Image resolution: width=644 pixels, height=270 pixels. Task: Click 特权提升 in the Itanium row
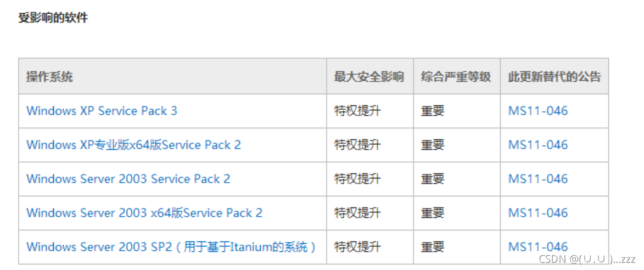[x=357, y=247]
